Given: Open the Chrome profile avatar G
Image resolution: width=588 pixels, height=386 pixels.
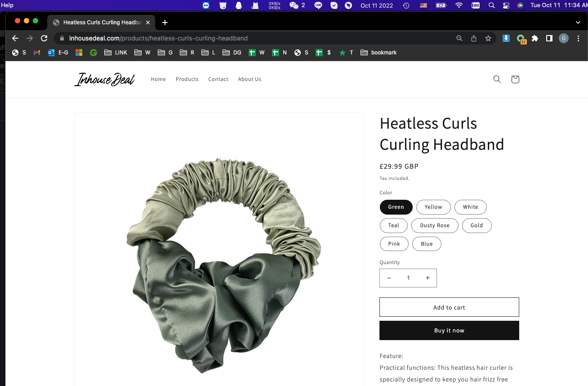Looking at the screenshot, I should (x=564, y=38).
